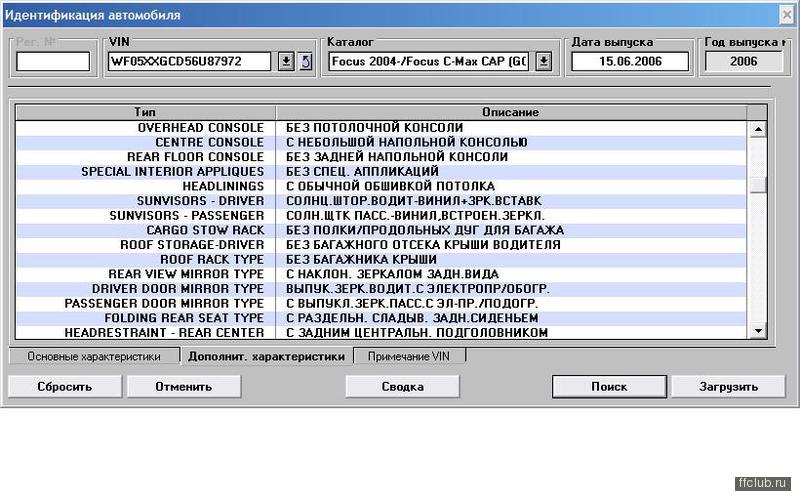Select the CARGO STOW RACK row
The height and width of the screenshot is (500, 800).
click(381, 230)
